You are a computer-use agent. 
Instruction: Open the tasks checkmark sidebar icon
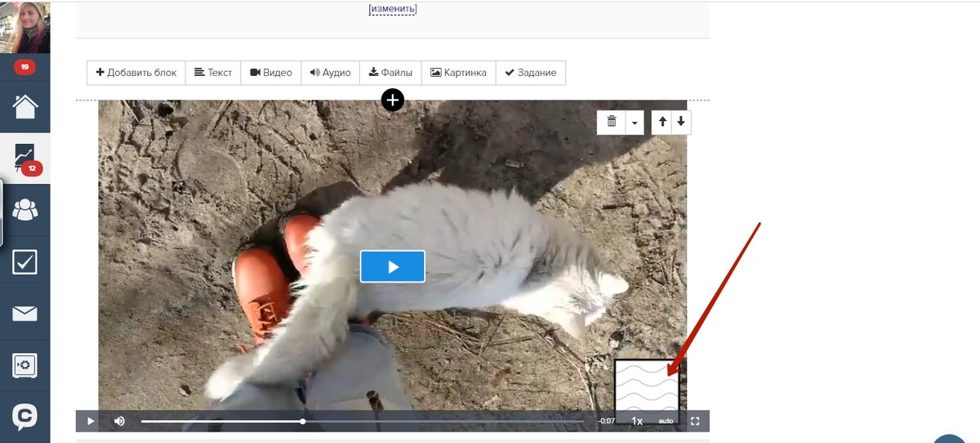click(25, 262)
